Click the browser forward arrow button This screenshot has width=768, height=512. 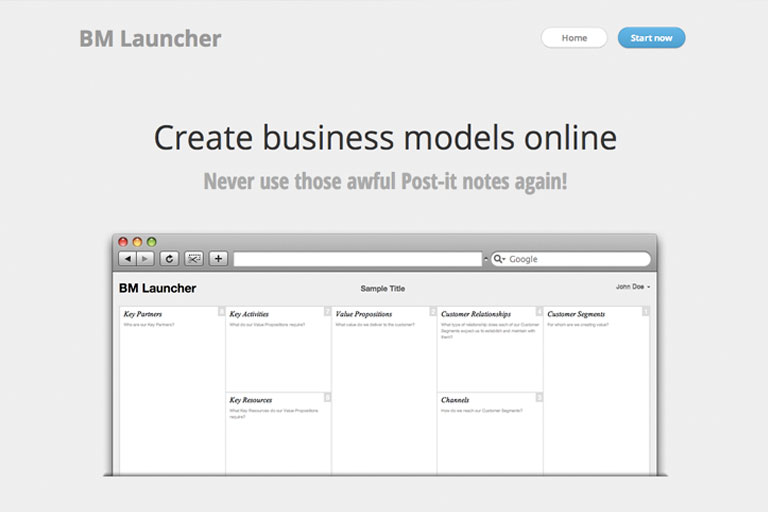pyautogui.click(x=145, y=259)
